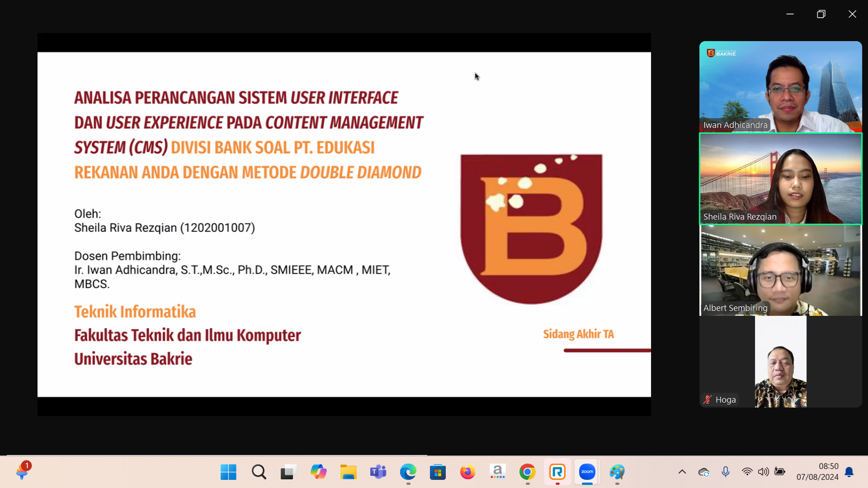Open Wi-Fi network settings in the tray

747,472
